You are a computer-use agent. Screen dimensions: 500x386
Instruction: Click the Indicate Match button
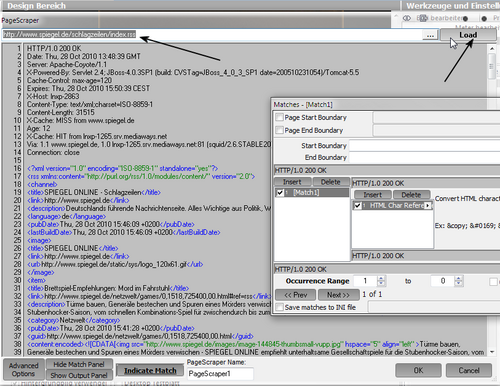[150, 371]
